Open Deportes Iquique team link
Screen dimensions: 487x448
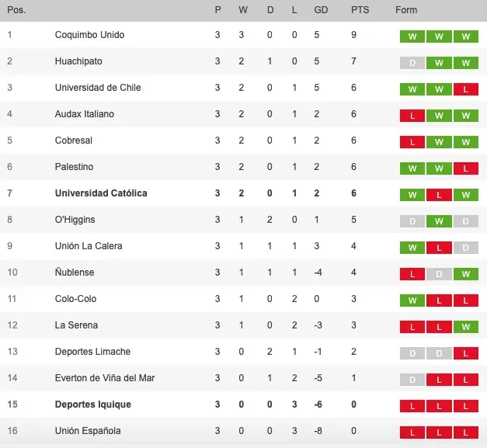[93, 405]
